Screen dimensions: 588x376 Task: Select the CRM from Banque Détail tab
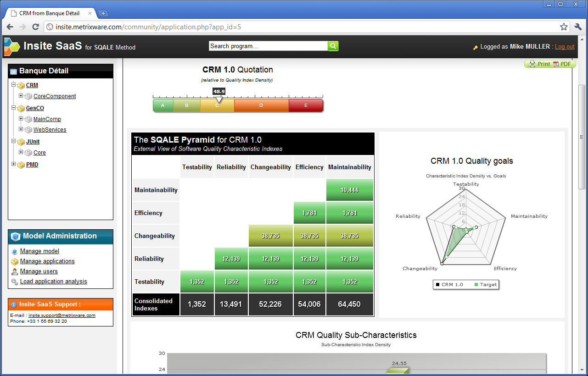[50, 13]
